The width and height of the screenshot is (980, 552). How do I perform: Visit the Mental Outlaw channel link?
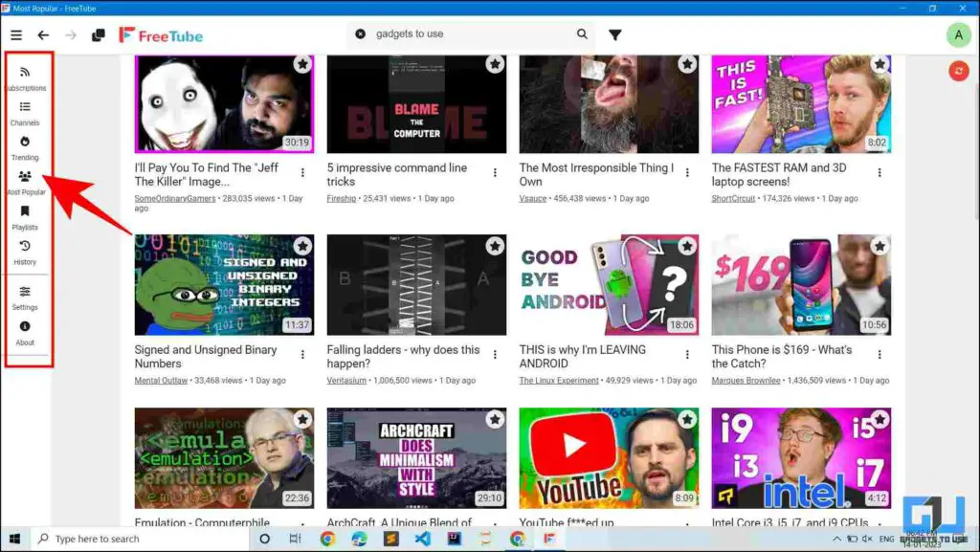point(161,381)
